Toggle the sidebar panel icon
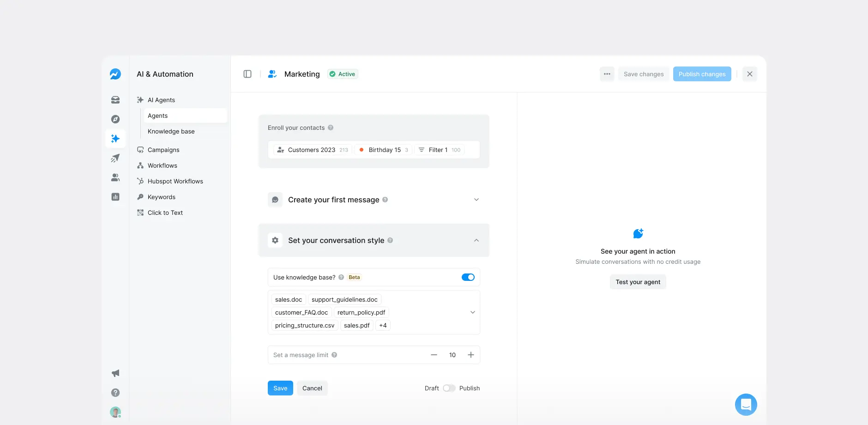The height and width of the screenshot is (425, 868). [x=247, y=74]
